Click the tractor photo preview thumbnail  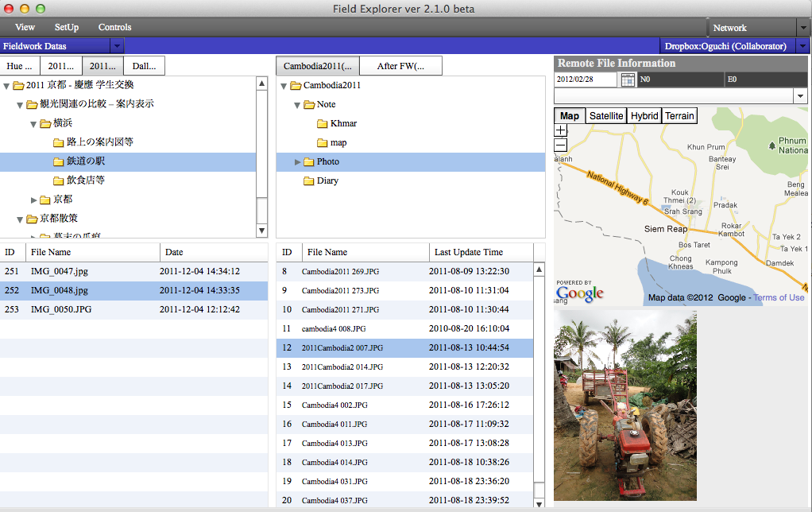(x=625, y=405)
